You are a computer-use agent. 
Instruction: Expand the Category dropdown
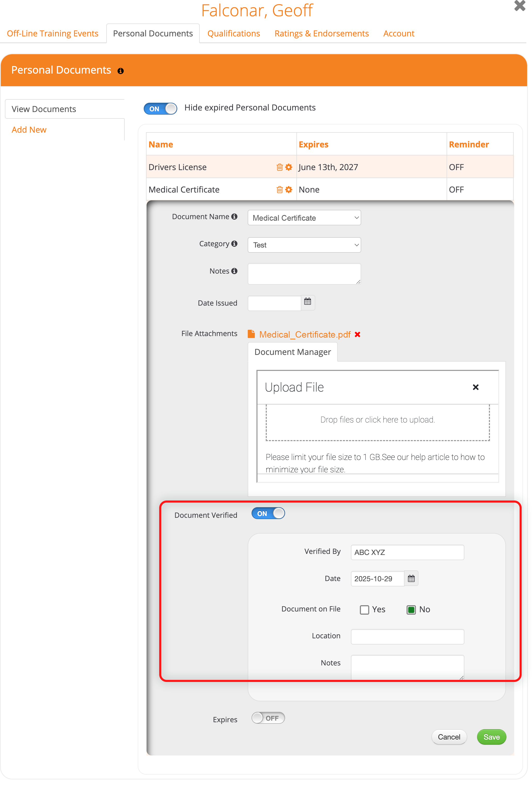point(304,245)
